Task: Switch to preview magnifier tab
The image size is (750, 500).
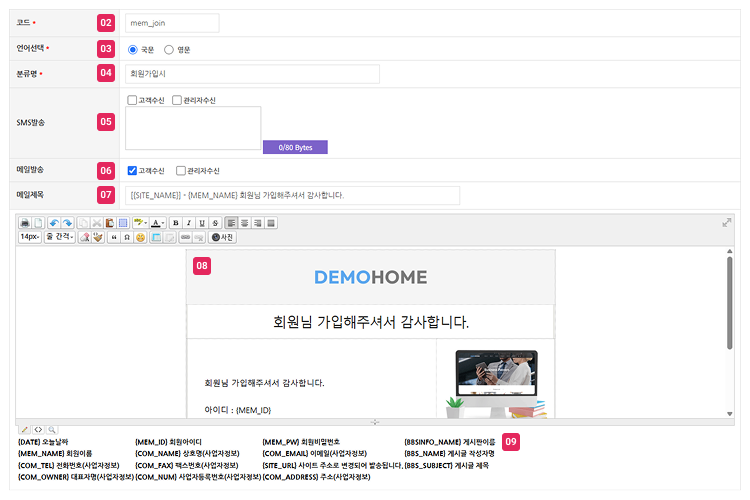Action: click(52, 430)
